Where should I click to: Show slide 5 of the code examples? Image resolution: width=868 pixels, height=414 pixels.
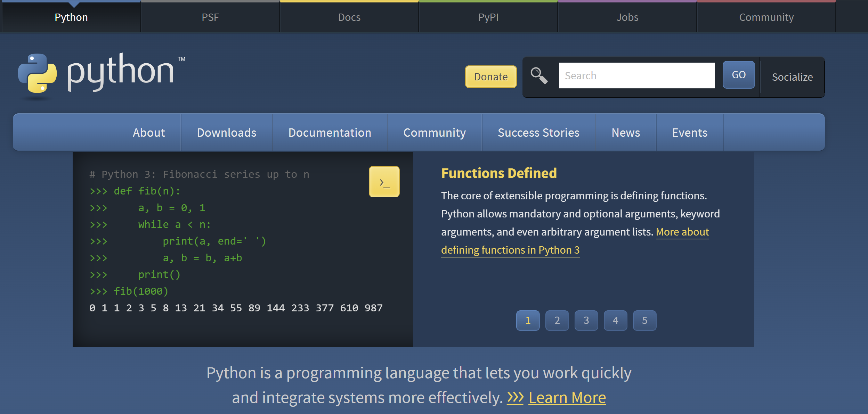tap(644, 320)
